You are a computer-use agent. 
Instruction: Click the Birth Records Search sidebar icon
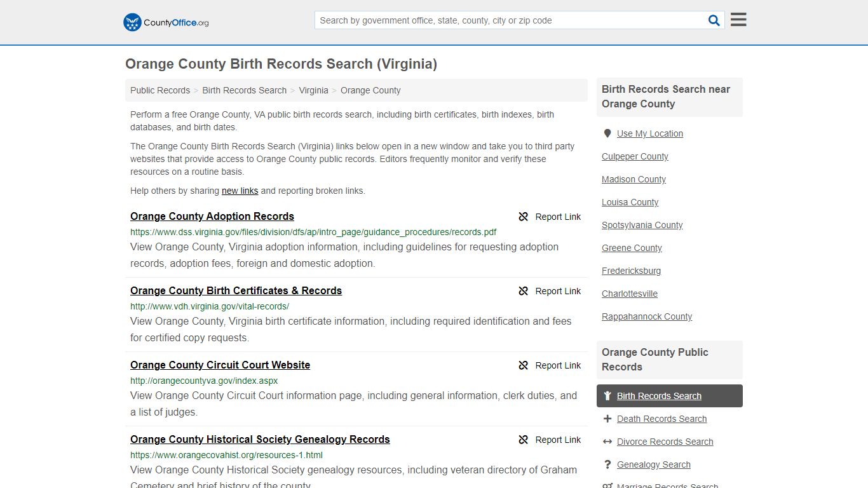607,396
